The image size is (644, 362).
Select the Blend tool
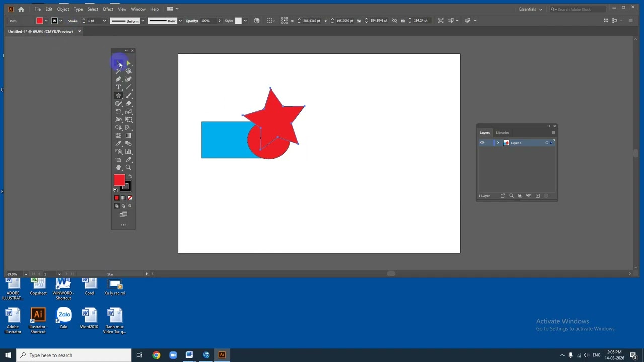128,144
